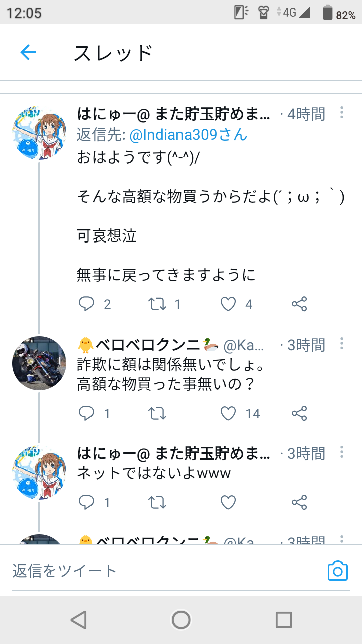The height and width of the screenshot is (644, 362).
Task: Share the ネットではないよwww tweet
Action: [x=299, y=502]
